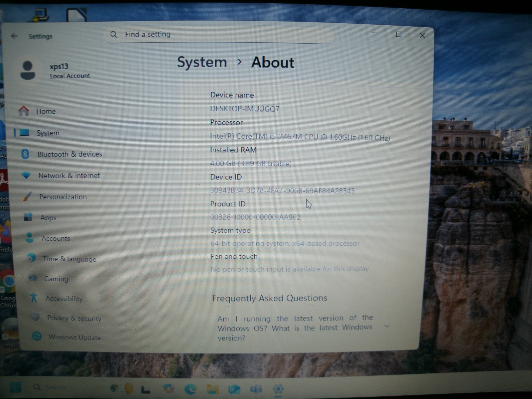Open Time & language settings
The width and height of the screenshot is (532, 399).
[69, 259]
